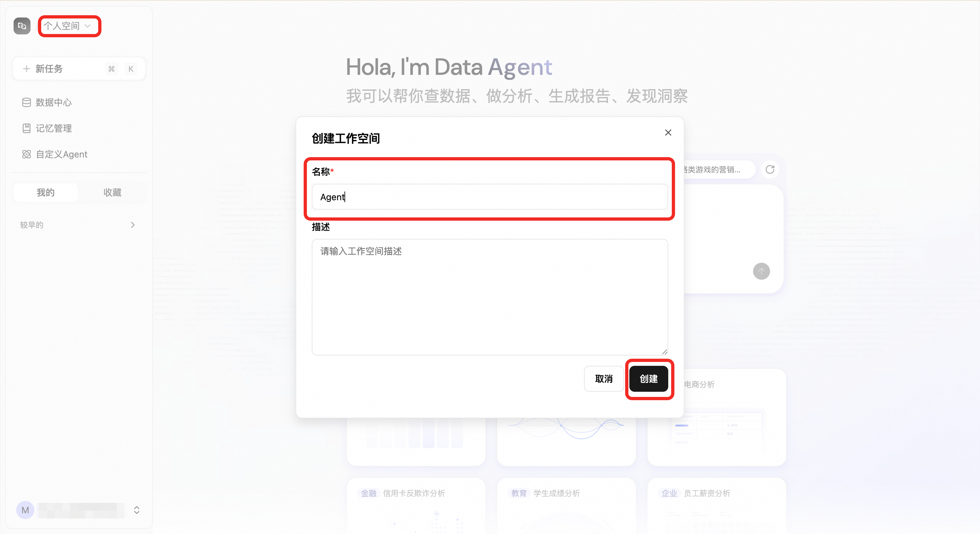
Task: Click the 取消 button
Action: point(604,379)
